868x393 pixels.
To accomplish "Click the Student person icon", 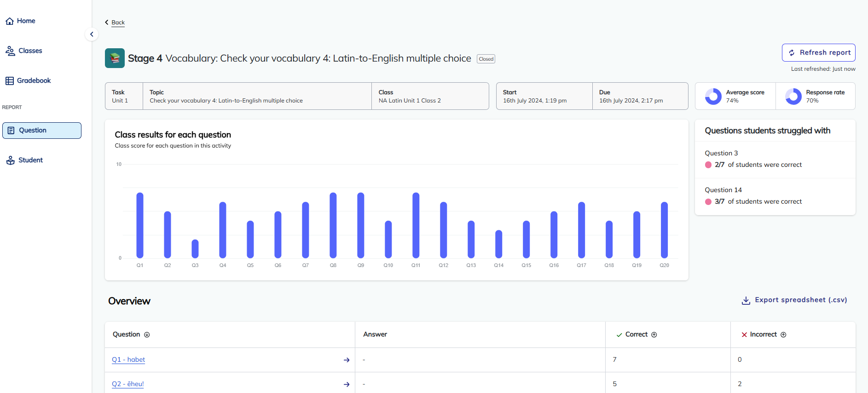I will pos(11,160).
